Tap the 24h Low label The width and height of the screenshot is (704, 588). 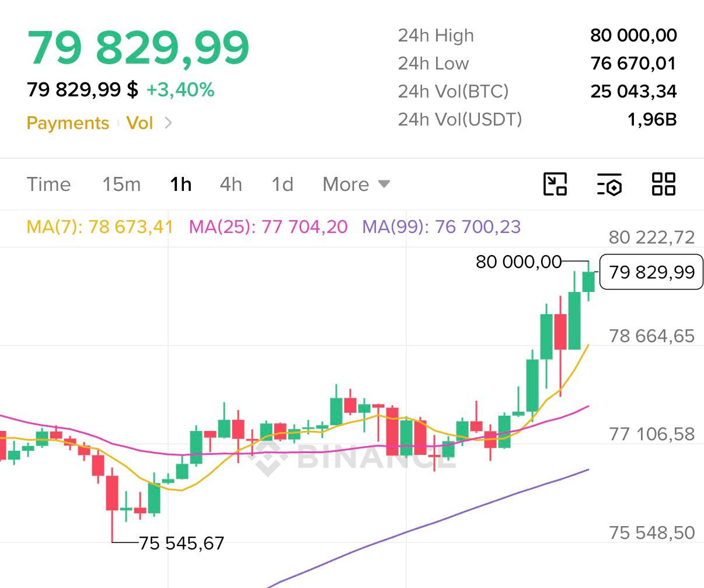433,63
